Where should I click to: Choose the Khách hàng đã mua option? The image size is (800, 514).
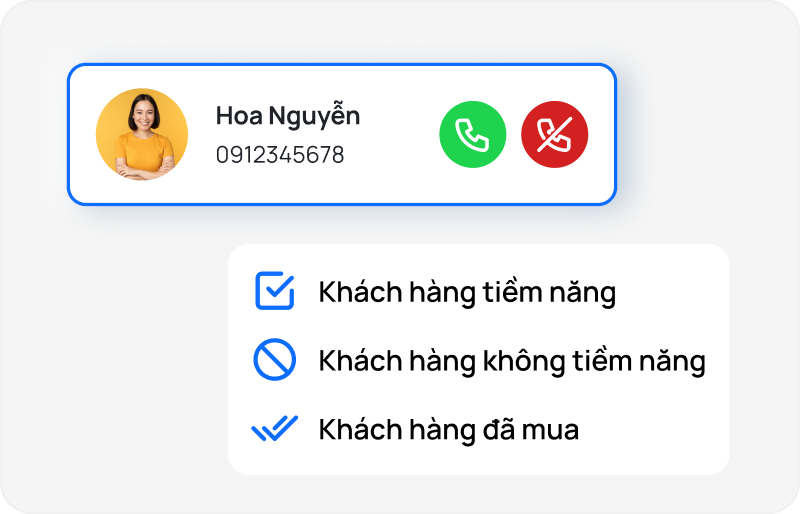(x=449, y=430)
